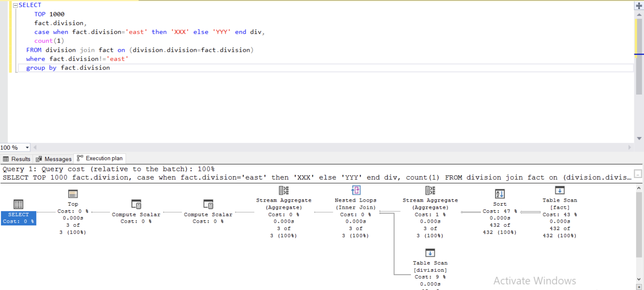Click the Stream Aggregate icon left of Nested Loops

click(x=284, y=190)
